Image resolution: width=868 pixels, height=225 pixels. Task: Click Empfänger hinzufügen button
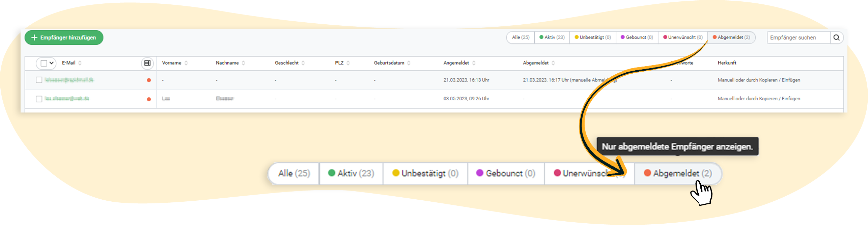(x=64, y=37)
